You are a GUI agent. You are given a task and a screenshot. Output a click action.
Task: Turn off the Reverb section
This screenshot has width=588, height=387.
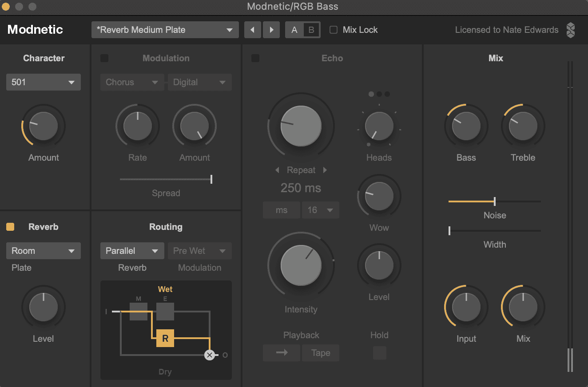[10, 227]
